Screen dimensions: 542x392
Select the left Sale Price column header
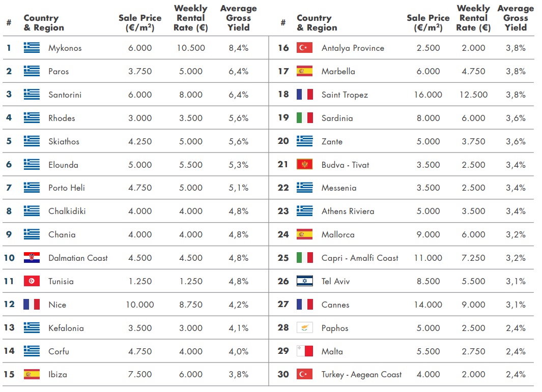pyautogui.click(x=140, y=23)
